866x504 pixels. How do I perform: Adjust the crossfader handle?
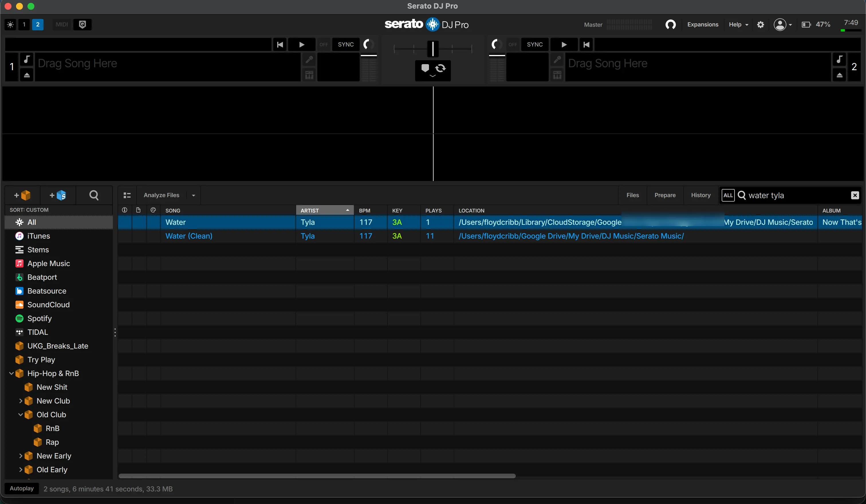[433, 48]
